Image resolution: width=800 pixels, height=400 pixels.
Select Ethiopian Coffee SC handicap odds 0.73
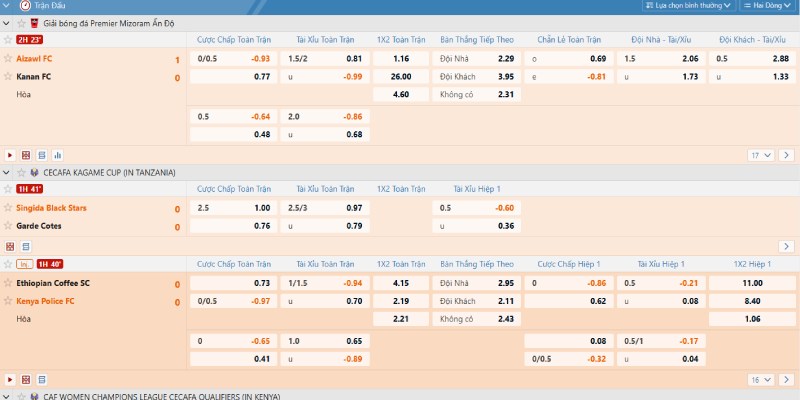coord(261,283)
